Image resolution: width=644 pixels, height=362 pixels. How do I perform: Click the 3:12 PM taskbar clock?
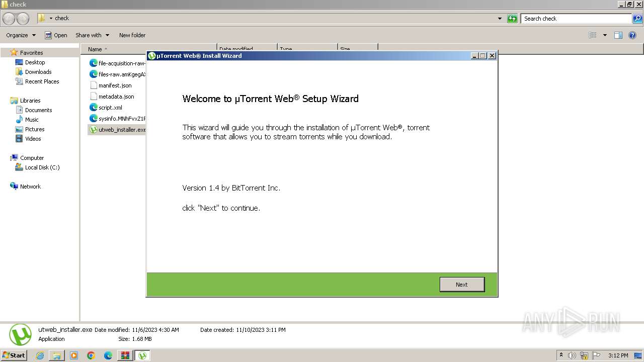[x=618, y=355]
